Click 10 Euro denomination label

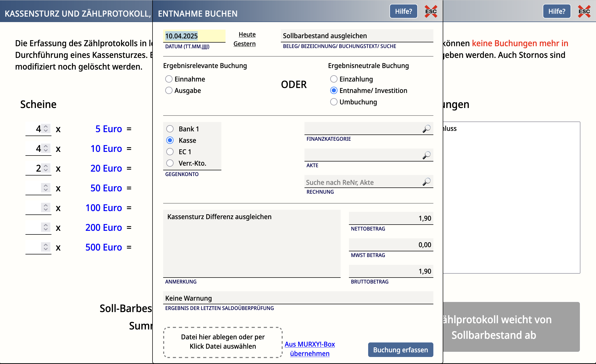tap(106, 149)
